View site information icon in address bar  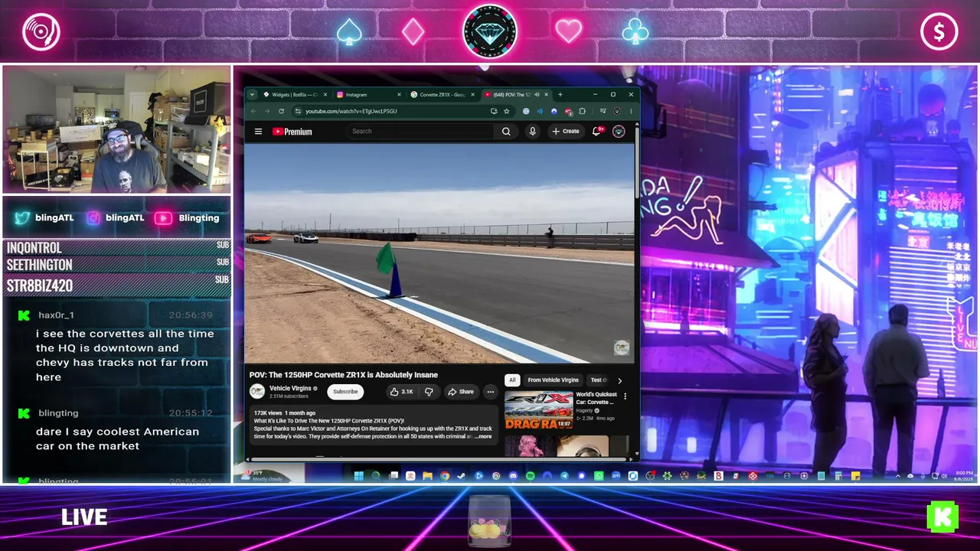(x=298, y=111)
